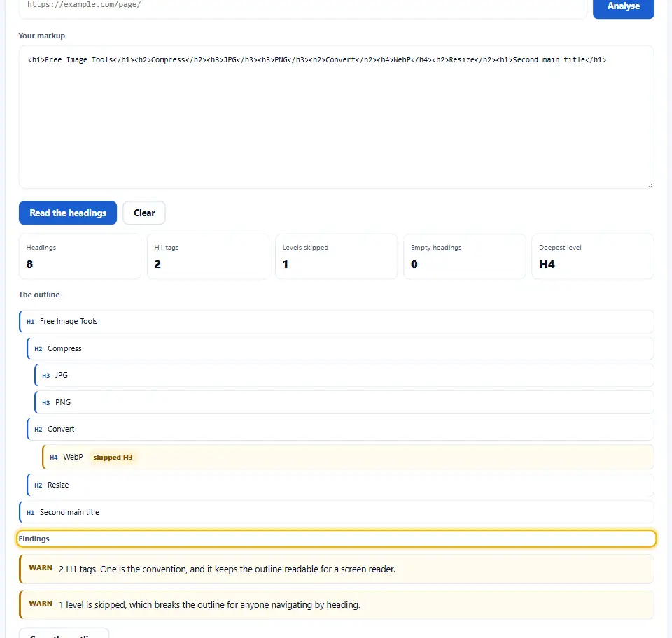The width and height of the screenshot is (672, 638).
Task: Click the Empty headings stat card
Action: [x=465, y=257]
